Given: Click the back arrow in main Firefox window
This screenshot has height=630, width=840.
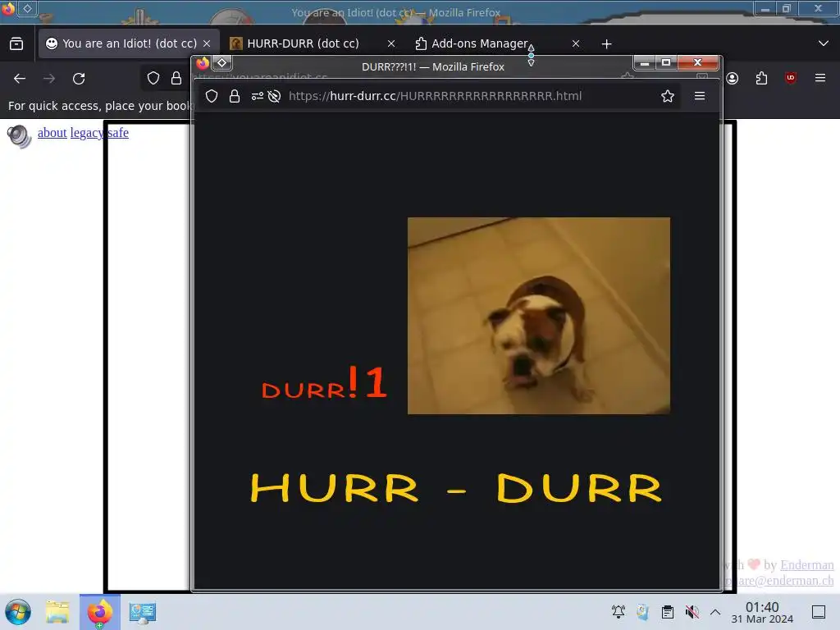Looking at the screenshot, I should click(x=20, y=79).
